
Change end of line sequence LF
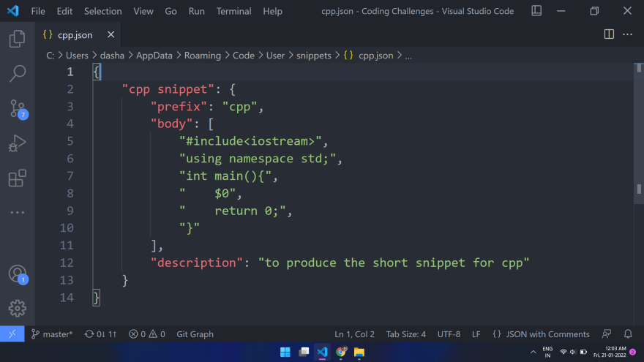pos(476,334)
